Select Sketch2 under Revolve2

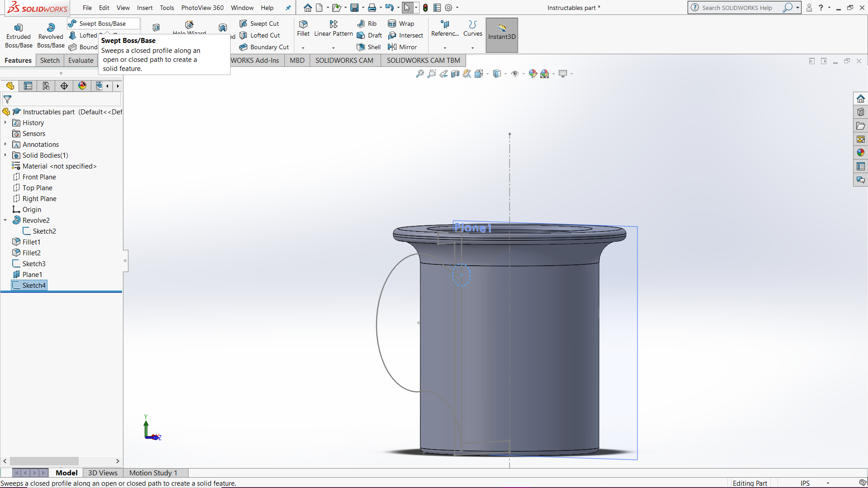[x=44, y=231]
